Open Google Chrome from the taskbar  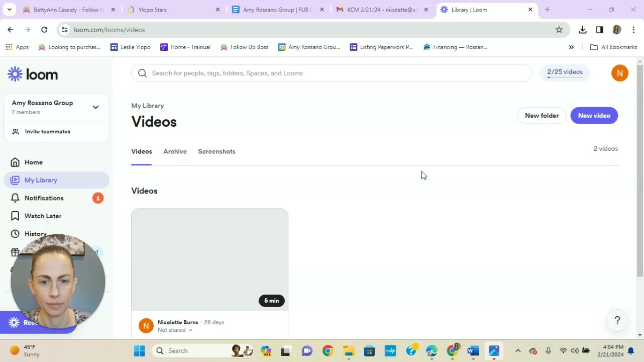[328, 350]
